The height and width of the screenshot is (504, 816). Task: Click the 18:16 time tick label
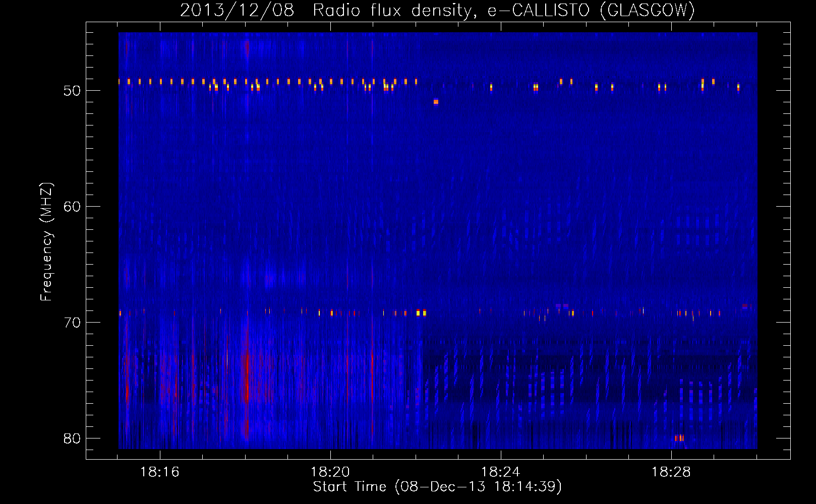[160, 472]
